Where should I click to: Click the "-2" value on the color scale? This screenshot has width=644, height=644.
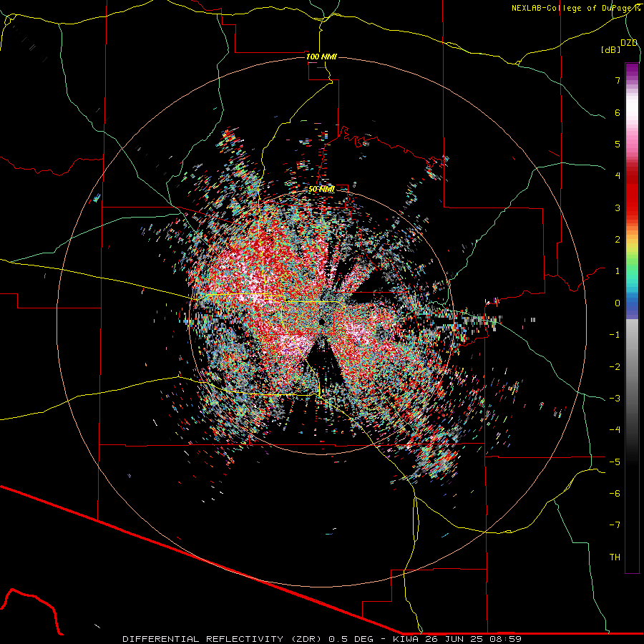(615, 367)
